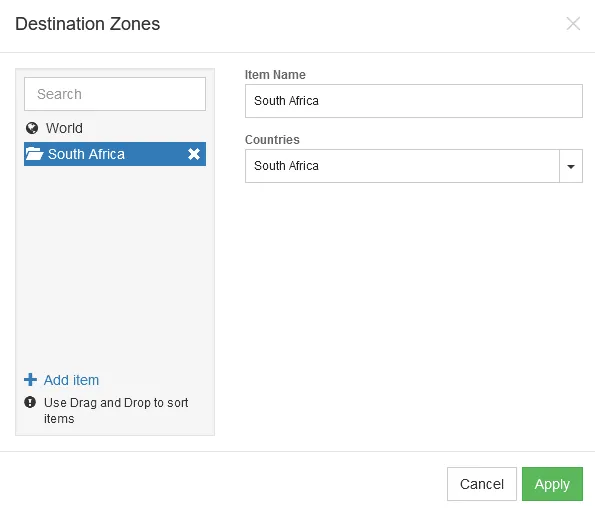Click the exclamation info icon near drag hint
Viewport: 595px width, 509px height.
pyautogui.click(x=30, y=402)
